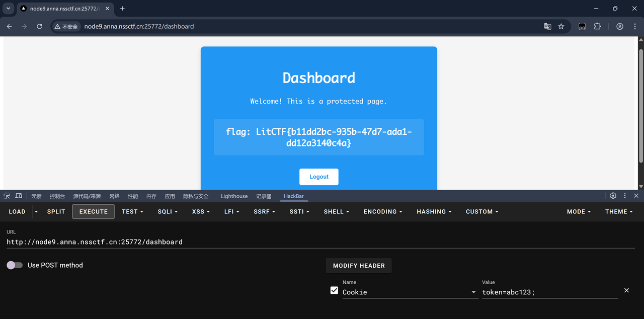
Task: Close the DevTools panel
Action: pos(636,196)
